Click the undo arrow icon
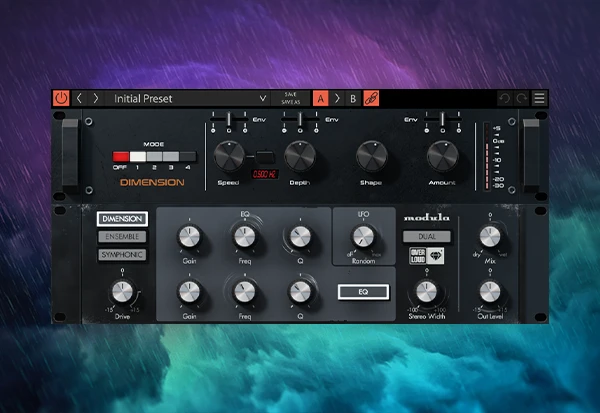The image size is (600, 413). [x=505, y=98]
